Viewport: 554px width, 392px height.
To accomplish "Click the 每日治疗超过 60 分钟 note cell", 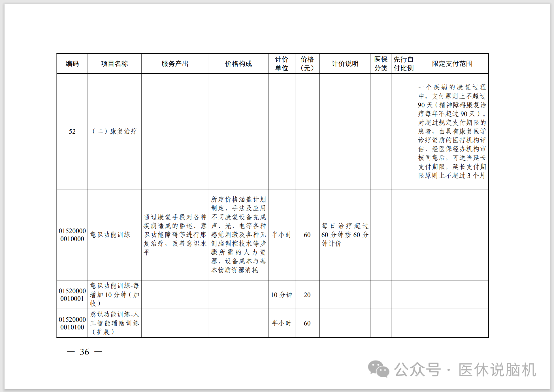I will [345, 235].
